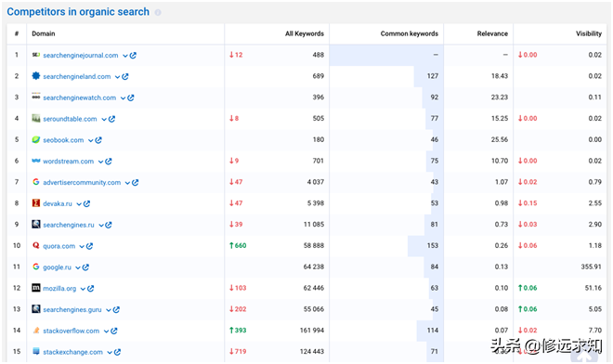Open the stackexchange.com domain link
Image resolution: width=613 pixels, height=364 pixels.
click(x=72, y=352)
